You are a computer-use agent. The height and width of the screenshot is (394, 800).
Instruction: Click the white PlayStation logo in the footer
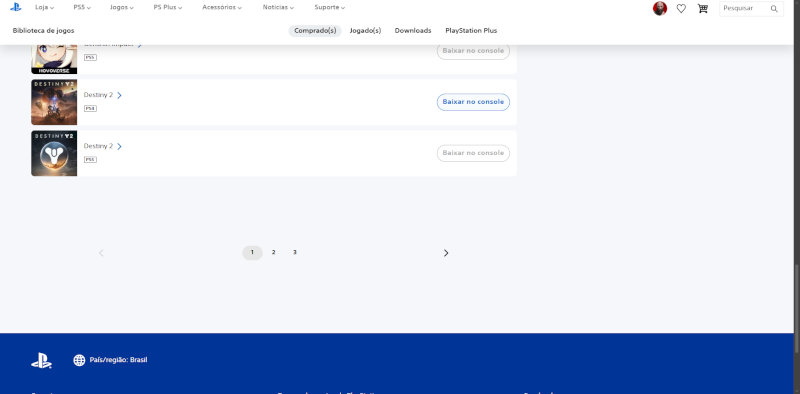click(x=41, y=360)
